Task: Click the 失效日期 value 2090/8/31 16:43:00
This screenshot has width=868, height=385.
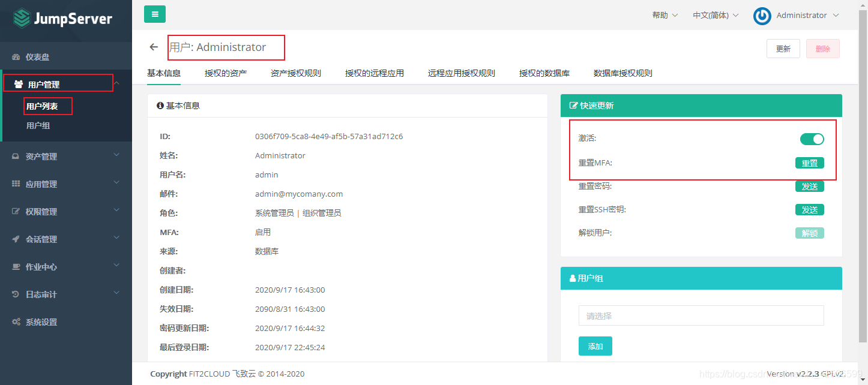Action: pyautogui.click(x=290, y=309)
